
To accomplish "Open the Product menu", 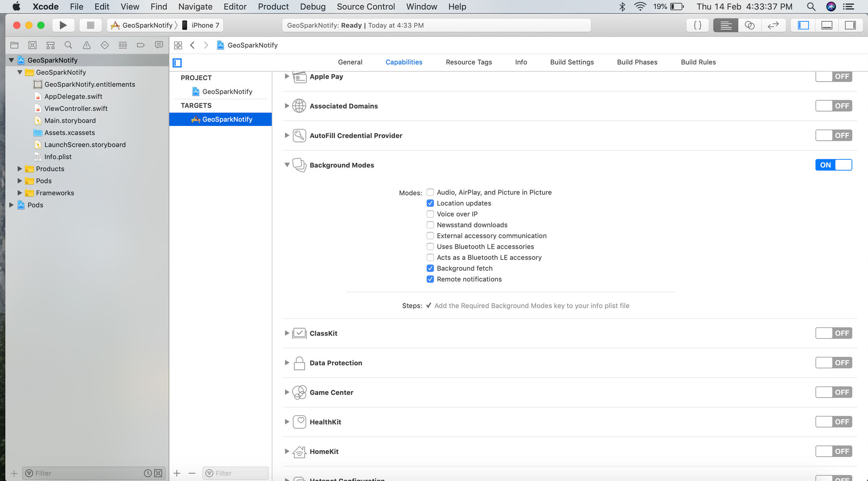I will click(x=273, y=7).
